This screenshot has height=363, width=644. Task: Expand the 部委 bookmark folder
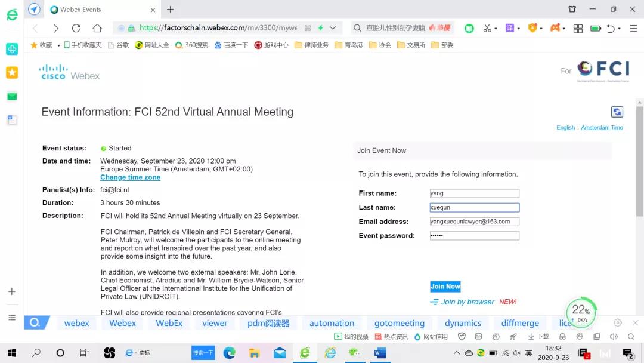[442, 45]
